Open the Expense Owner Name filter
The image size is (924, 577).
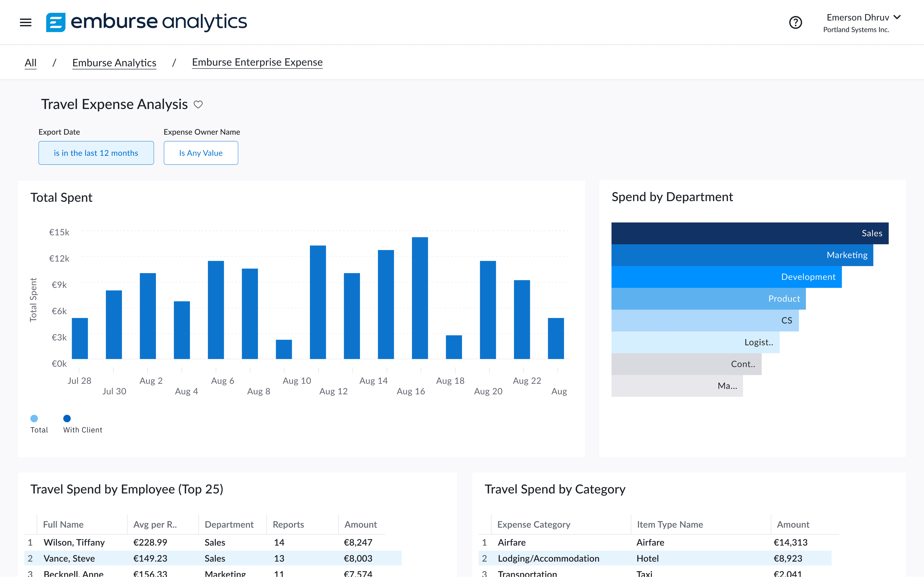[201, 153]
